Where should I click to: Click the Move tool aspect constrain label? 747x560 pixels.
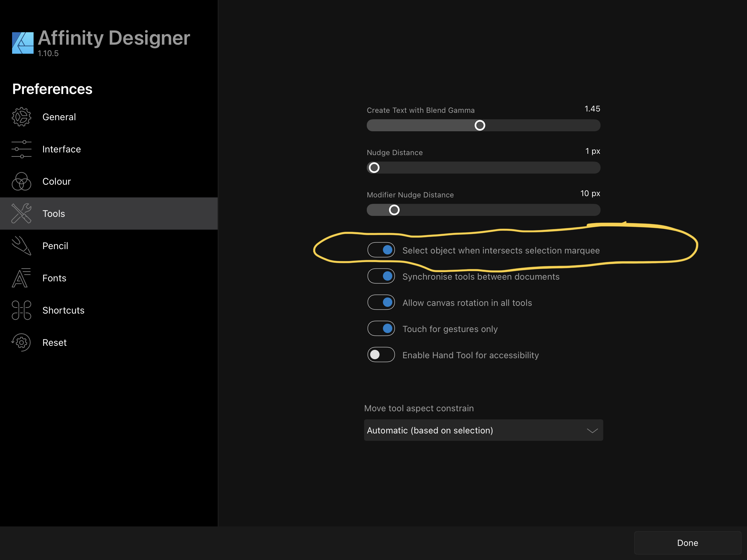[419, 408]
